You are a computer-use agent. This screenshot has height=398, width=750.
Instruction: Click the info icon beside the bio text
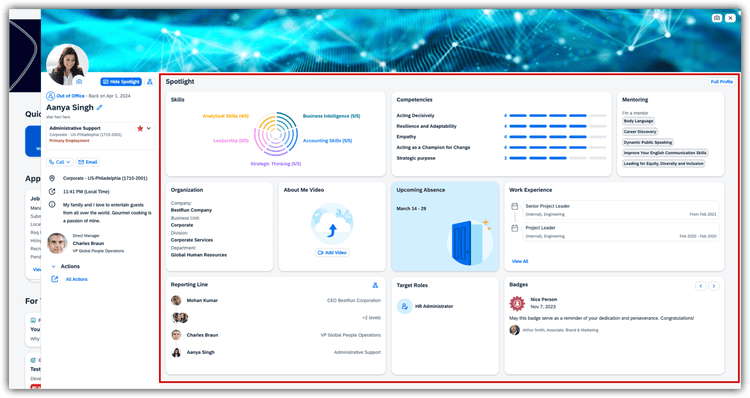coord(52,205)
